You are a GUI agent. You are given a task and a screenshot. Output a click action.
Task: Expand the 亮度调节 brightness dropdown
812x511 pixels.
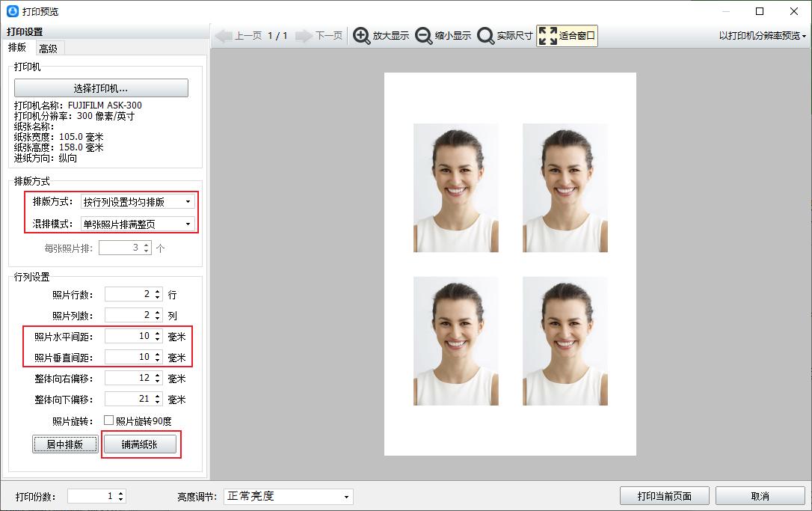[x=288, y=496]
